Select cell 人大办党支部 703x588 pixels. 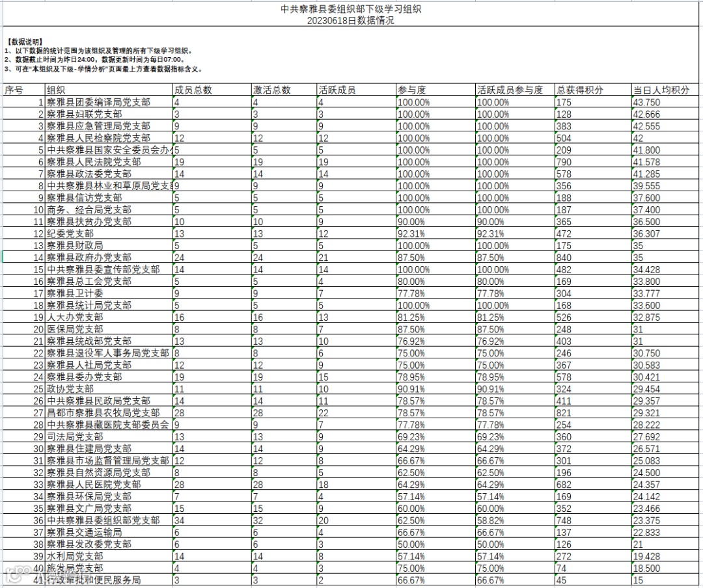(x=109, y=317)
